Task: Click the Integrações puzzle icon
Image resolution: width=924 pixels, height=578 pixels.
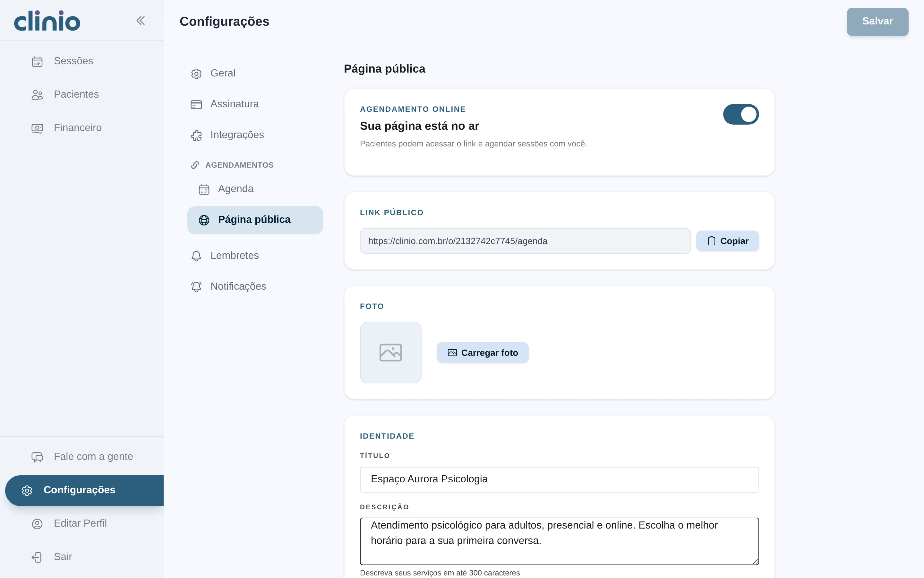Action: tap(196, 135)
